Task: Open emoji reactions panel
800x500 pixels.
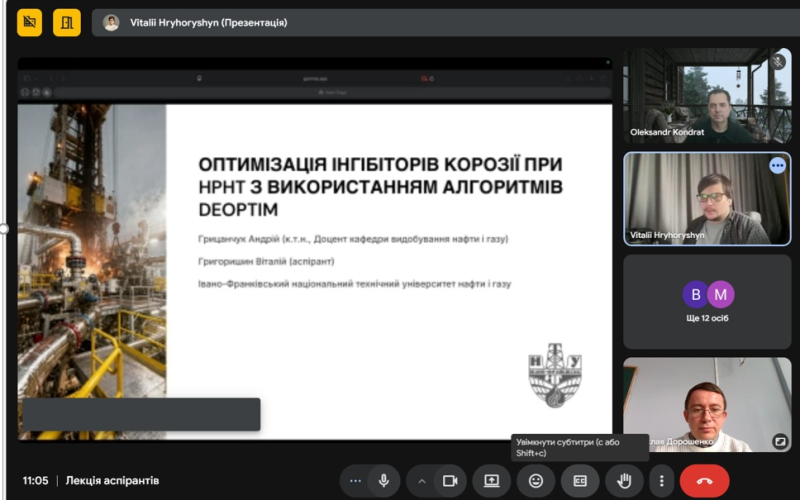Action: point(536,481)
